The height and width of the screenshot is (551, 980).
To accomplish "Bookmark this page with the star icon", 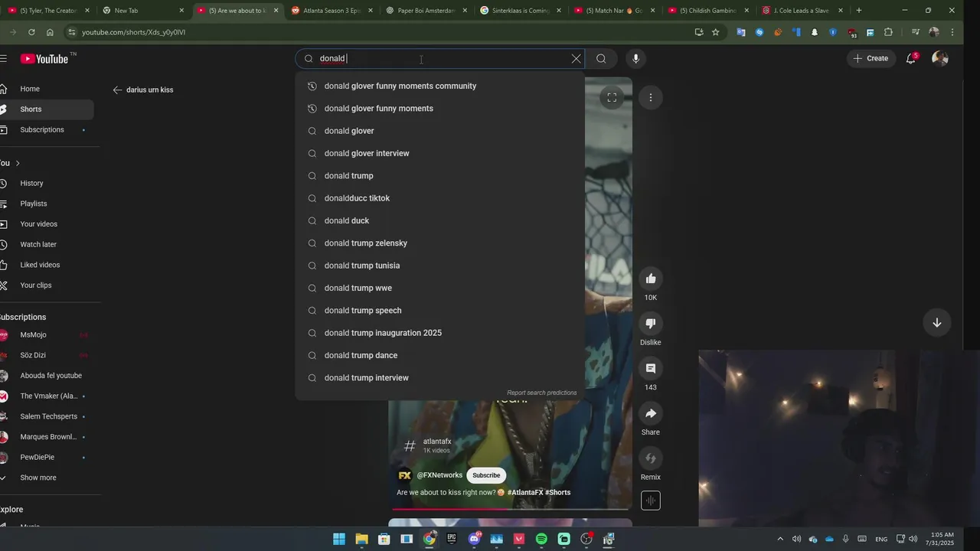I will click(x=716, y=32).
